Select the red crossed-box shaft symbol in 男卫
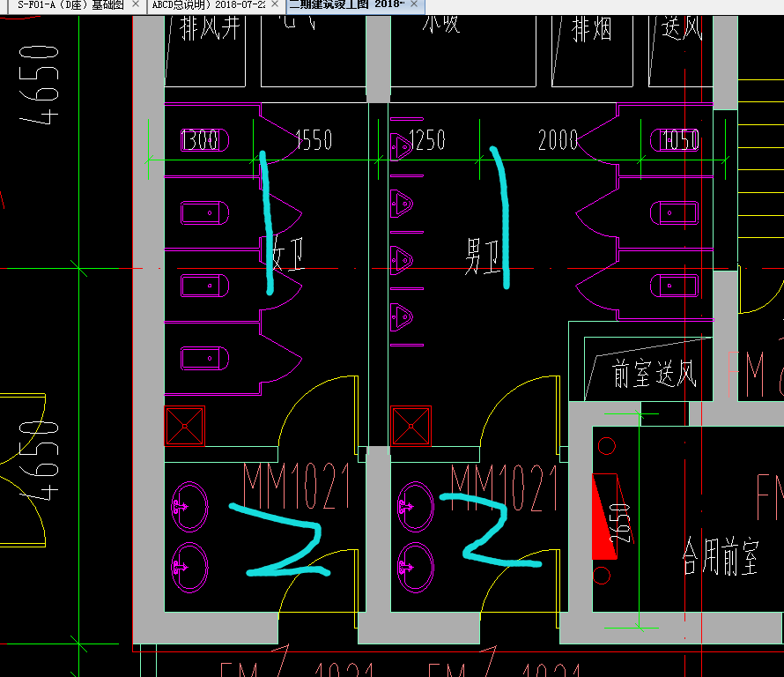This screenshot has height=677, width=784. pyautogui.click(x=410, y=426)
